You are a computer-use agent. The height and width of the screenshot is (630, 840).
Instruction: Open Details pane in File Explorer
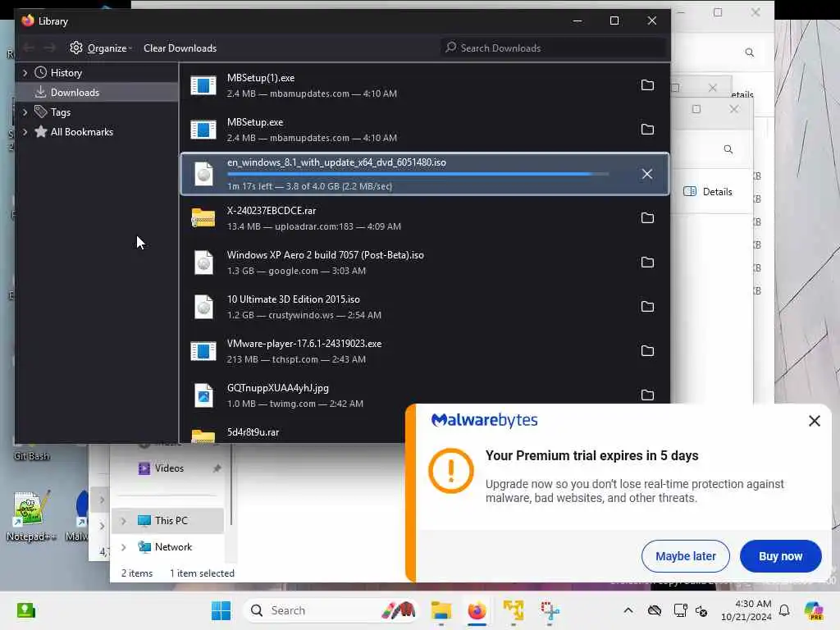(x=708, y=192)
